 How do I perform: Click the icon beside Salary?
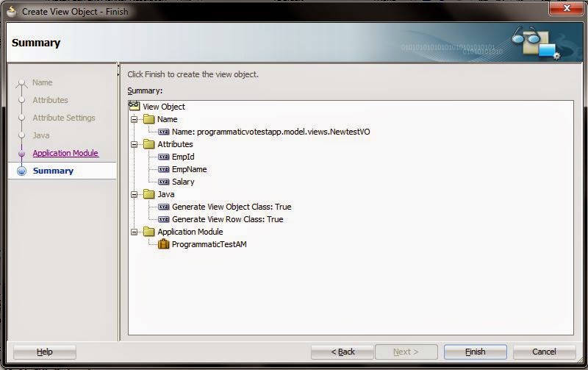coord(163,182)
